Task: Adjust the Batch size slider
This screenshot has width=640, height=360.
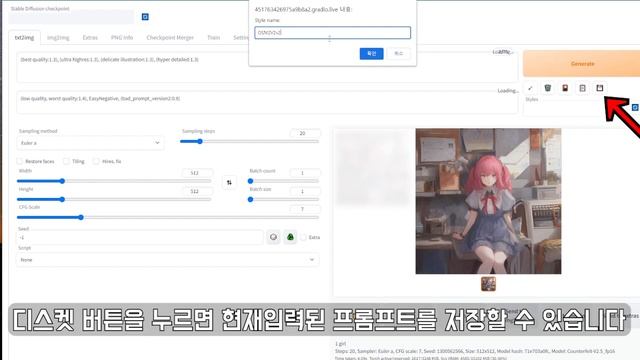Action: [x=284, y=199]
